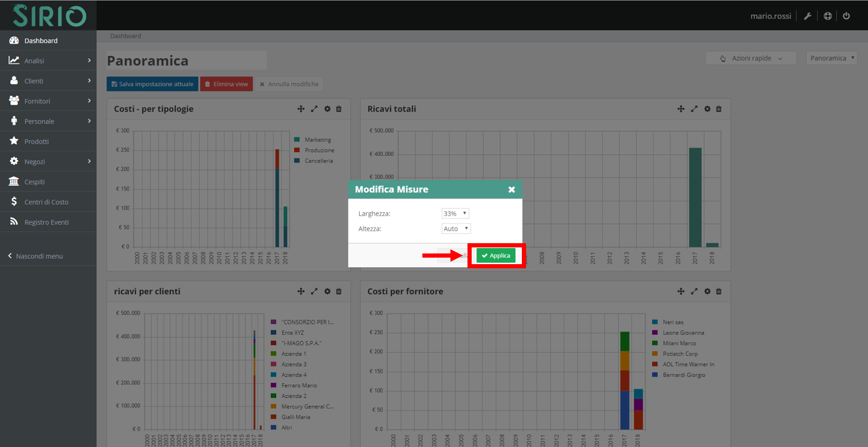Open Cespiti from the sidebar
Viewport: 868px width, 447px height.
(x=36, y=181)
